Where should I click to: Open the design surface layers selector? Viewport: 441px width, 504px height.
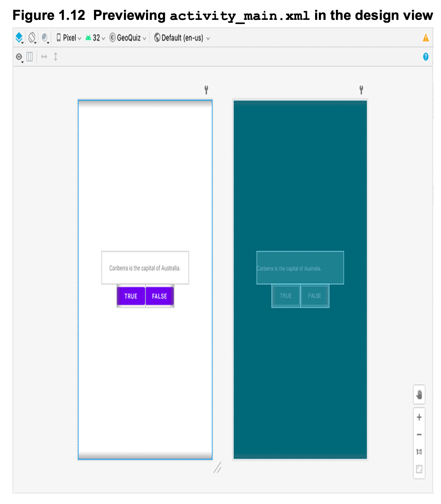click(19, 38)
